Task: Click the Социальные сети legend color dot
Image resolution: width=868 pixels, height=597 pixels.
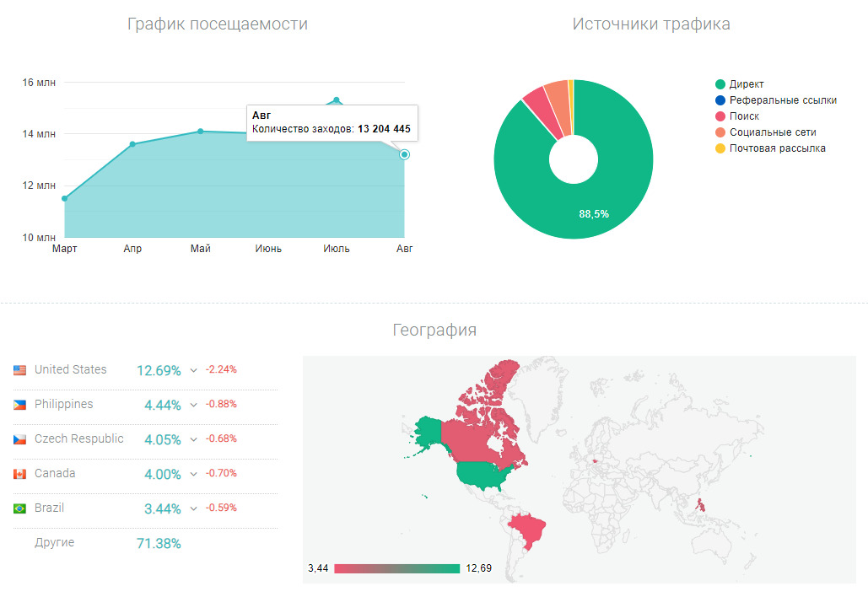Action: 720,132
